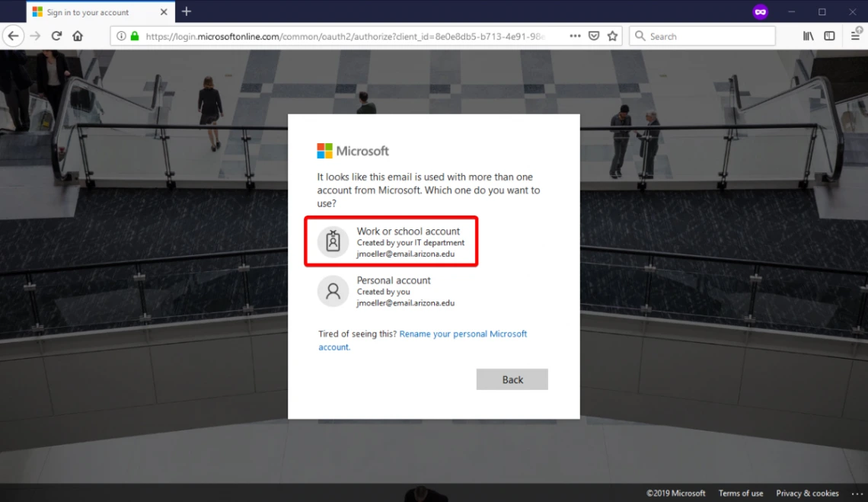Screen dimensions: 868x502
Task: Click the browser forward arrow
Action: [35, 36]
